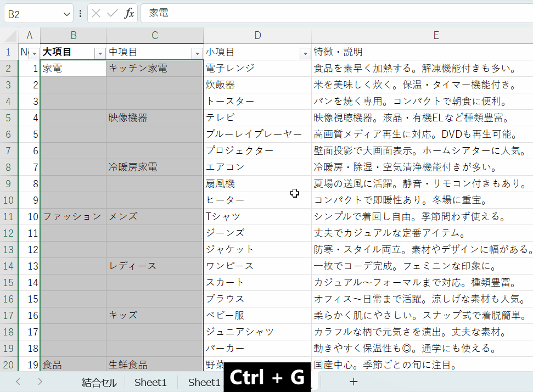Open the Name Box dropdown arrow
The width and height of the screenshot is (533, 392).
pyautogui.click(x=67, y=14)
